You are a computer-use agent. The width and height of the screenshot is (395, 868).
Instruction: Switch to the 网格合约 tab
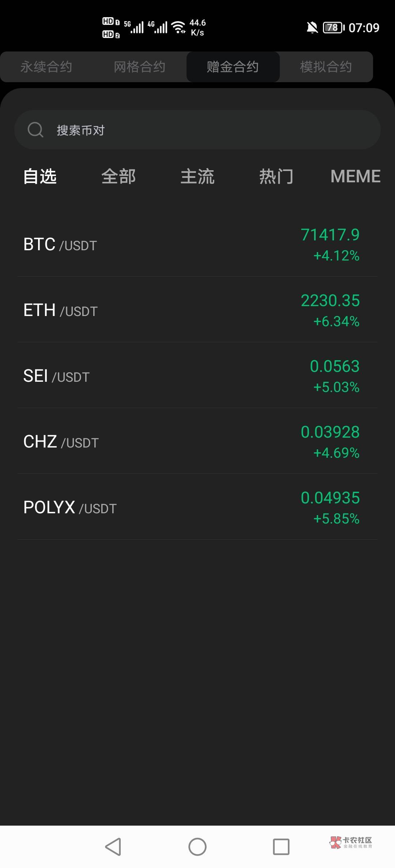(139, 67)
